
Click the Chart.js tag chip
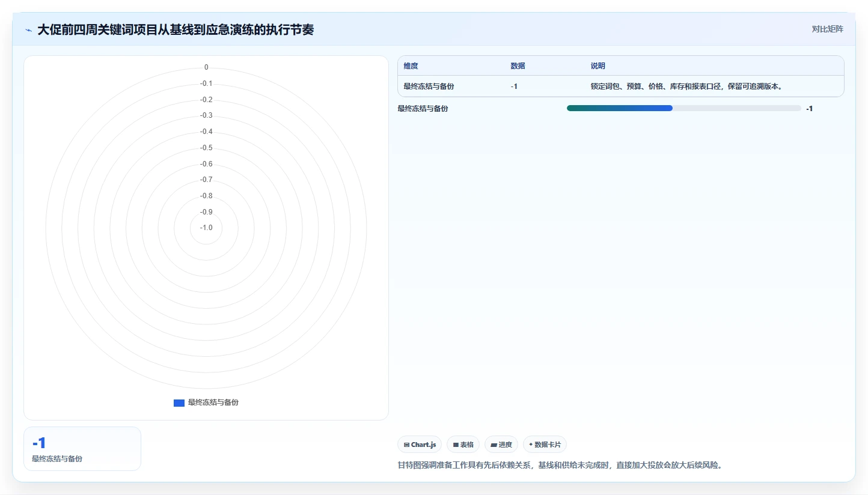[420, 445]
